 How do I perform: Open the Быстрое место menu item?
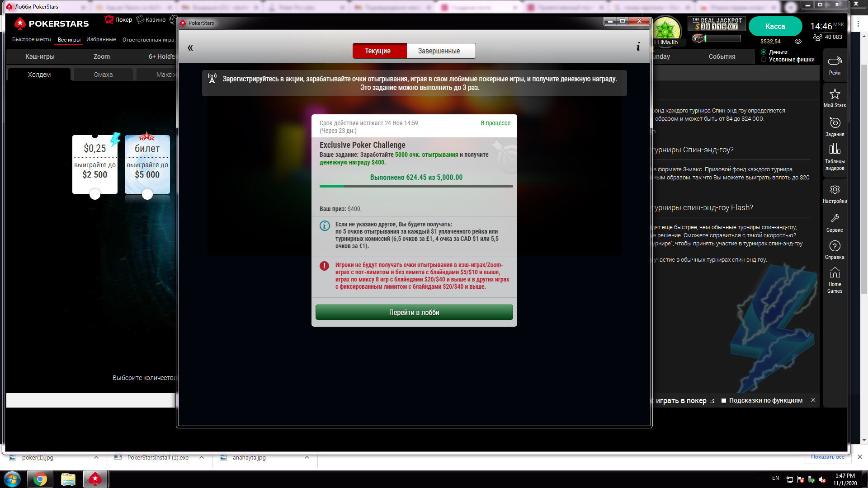coord(32,40)
